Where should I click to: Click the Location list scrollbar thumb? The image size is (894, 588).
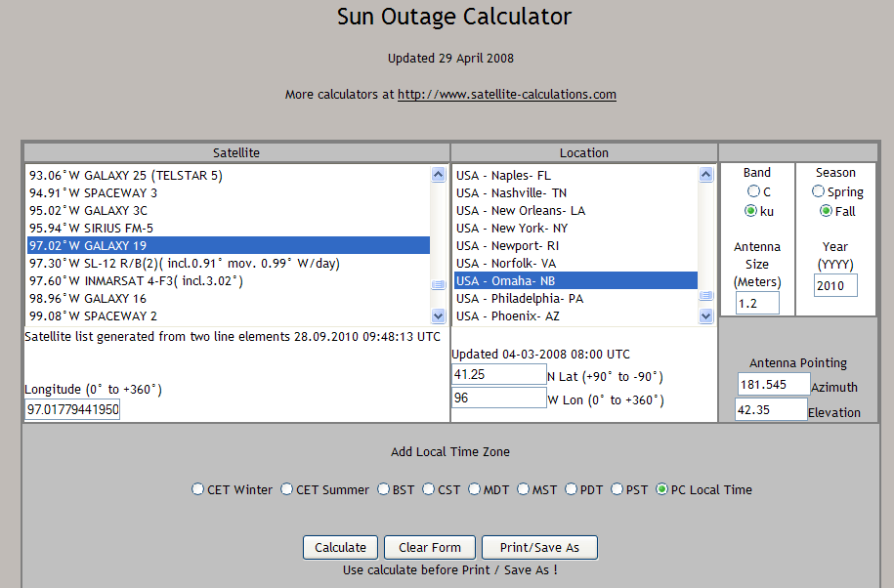click(705, 295)
